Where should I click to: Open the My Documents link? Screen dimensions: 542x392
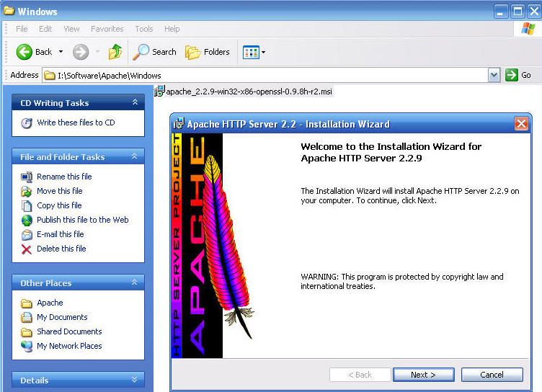(x=62, y=317)
